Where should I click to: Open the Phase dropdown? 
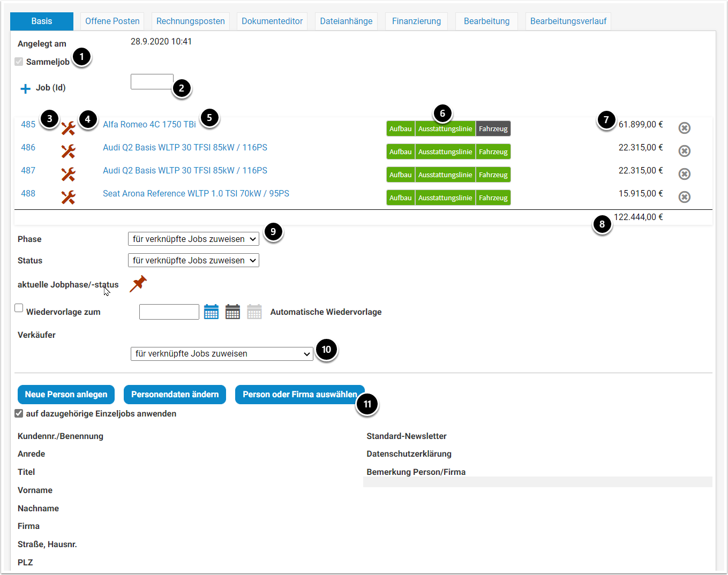click(193, 239)
